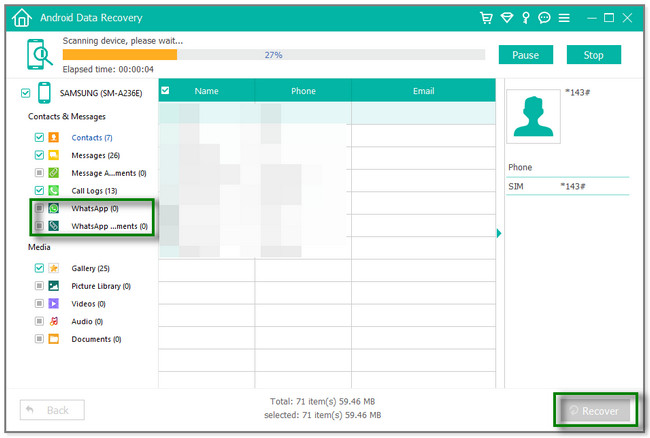
Task: Click the Messages category icon
Action: click(x=53, y=155)
